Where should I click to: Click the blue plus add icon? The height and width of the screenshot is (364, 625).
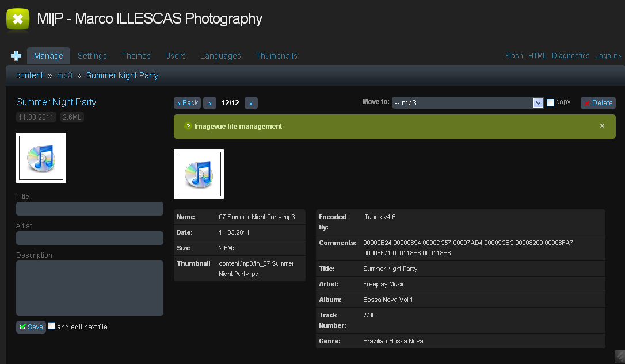tap(16, 56)
